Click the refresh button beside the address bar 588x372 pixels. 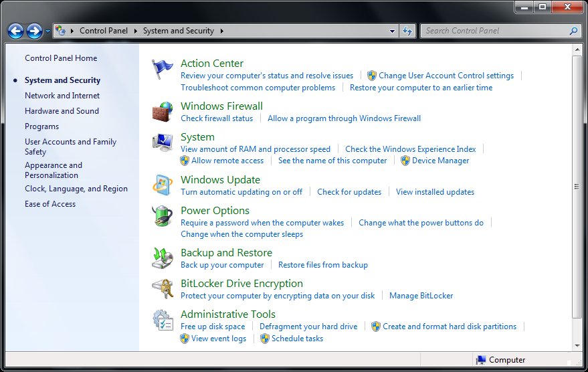point(407,31)
